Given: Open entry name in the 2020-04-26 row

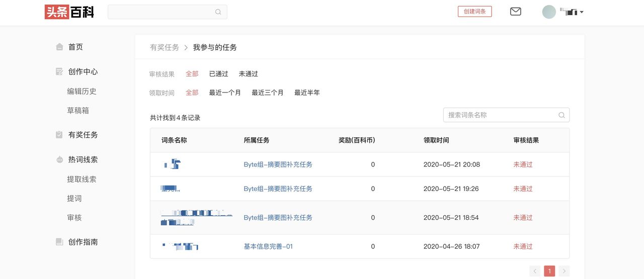Looking at the screenshot, I should tap(180, 246).
